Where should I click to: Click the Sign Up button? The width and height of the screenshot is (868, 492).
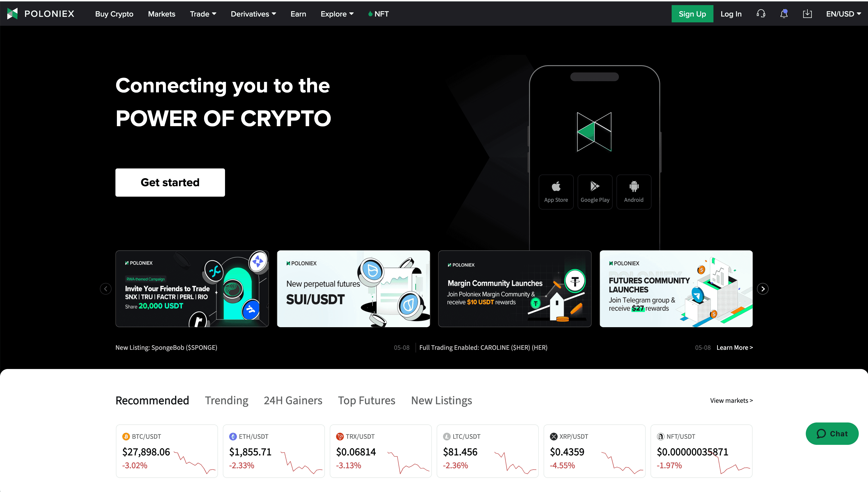(x=692, y=14)
